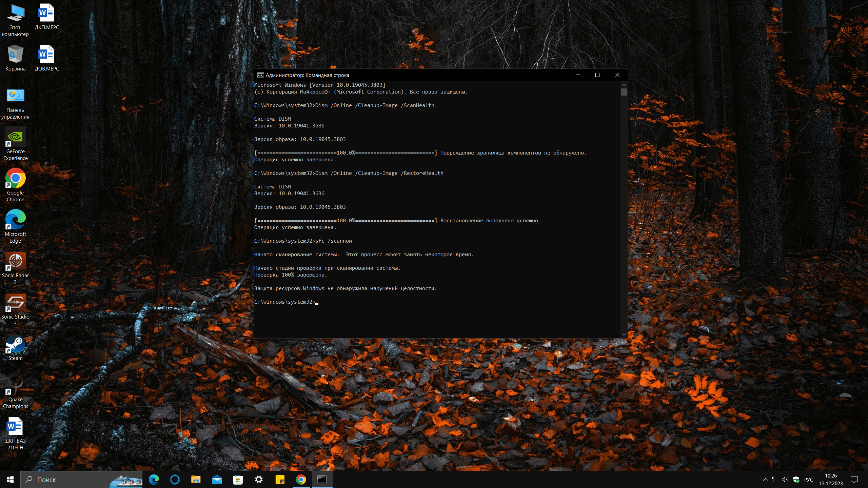Launch Steam from the desktop
Viewport: 868px width, 488px height.
click(x=15, y=343)
